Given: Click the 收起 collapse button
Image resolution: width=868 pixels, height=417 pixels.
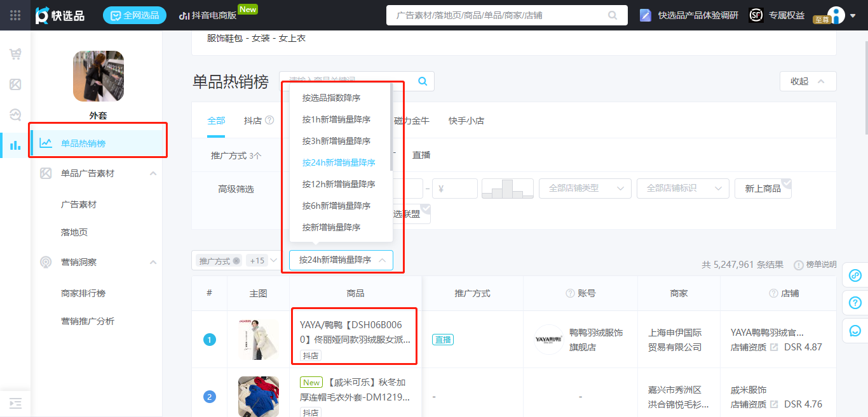Looking at the screenshot, I should coord(808,81).
